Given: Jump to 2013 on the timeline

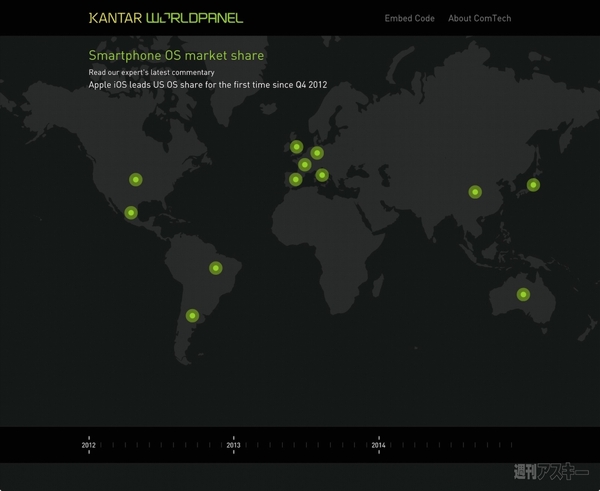Looking at the screenshot, I should 233,445.
